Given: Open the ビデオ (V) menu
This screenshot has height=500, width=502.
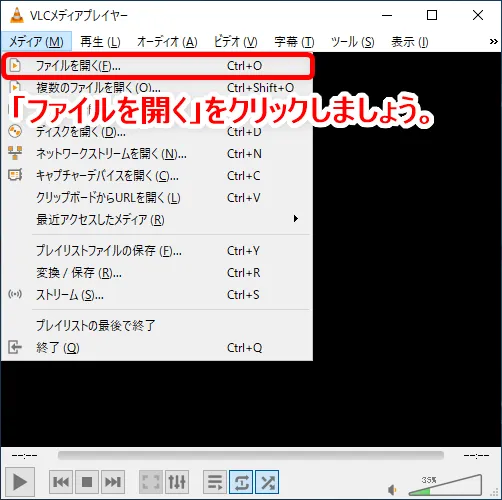Looking at the screenshot, I should (235, 42).
